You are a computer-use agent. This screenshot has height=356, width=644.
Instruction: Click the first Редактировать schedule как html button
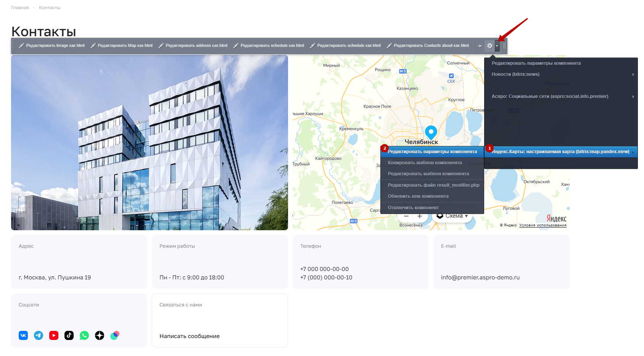tap(269, 46)
